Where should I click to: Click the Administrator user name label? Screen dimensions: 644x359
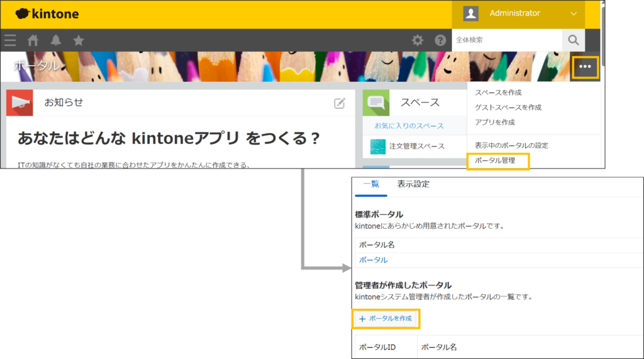click(x=514, y=13)
